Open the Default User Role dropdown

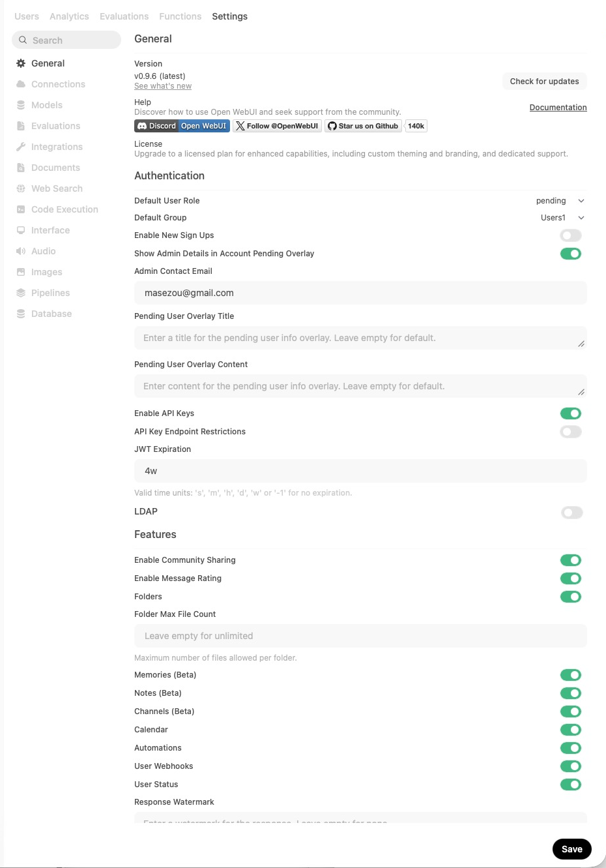[560, 201]
